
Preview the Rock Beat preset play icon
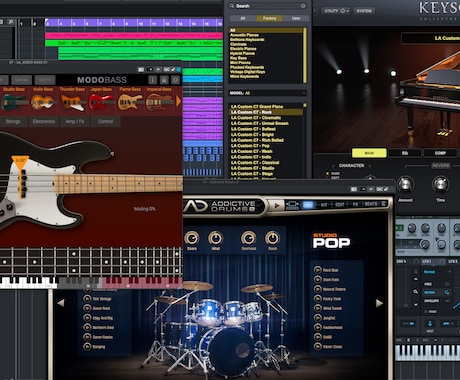tap(318, 270)
